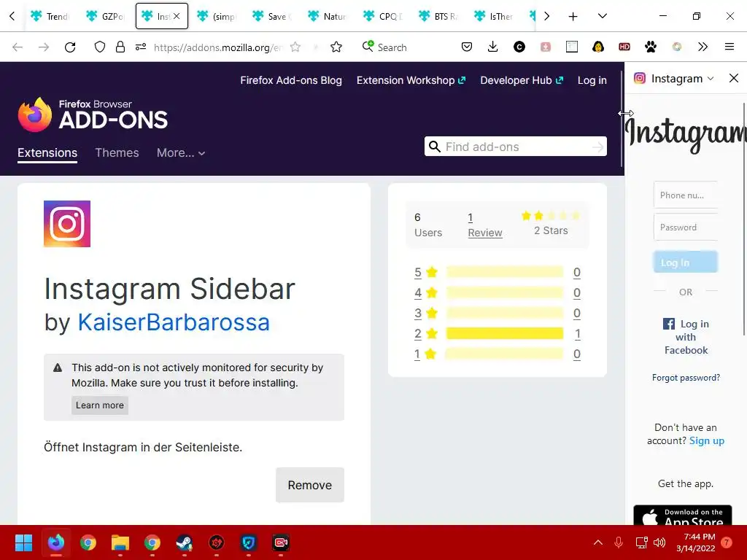Open the microphone tray icon
Image resolution: width=747 pixels, height=560 pixels.
coord(619,542)
